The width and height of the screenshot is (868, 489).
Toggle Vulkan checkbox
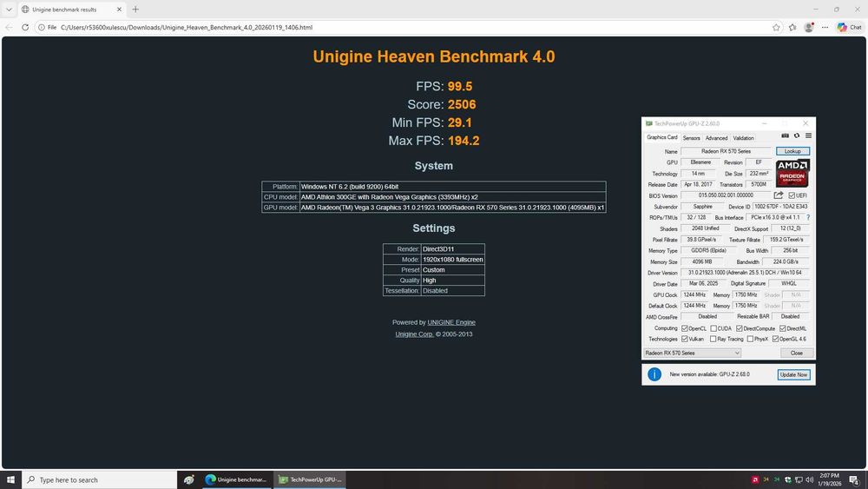point(685,339)
